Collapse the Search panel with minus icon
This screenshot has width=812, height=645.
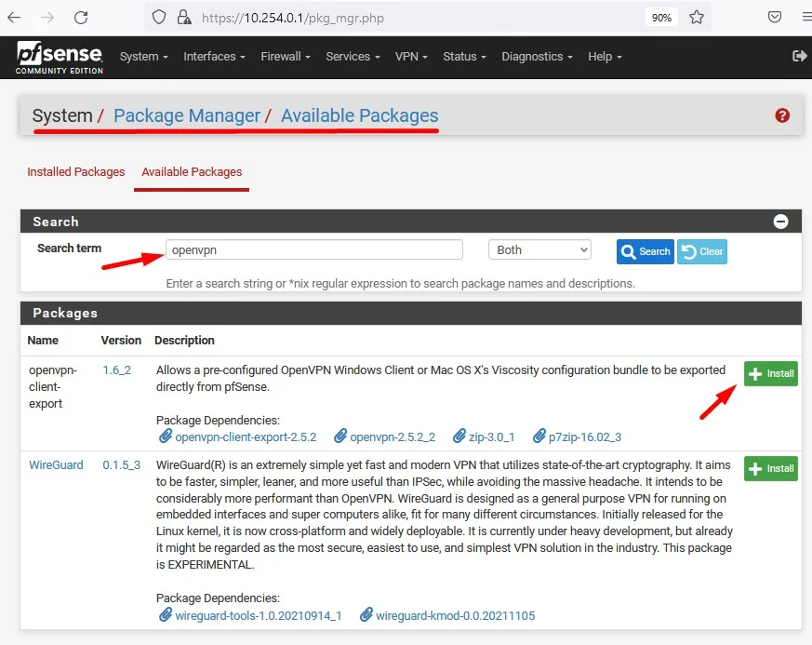coord(780,222)
